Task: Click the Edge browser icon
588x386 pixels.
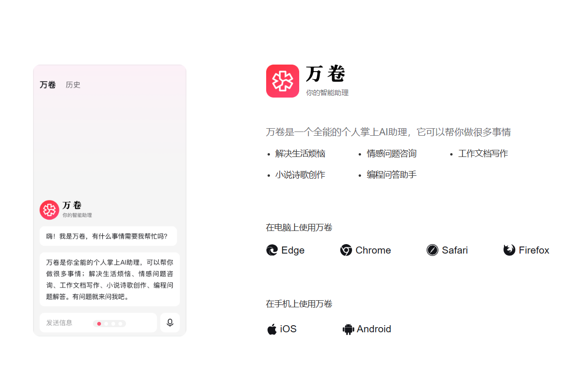Action: pos(271,250)
